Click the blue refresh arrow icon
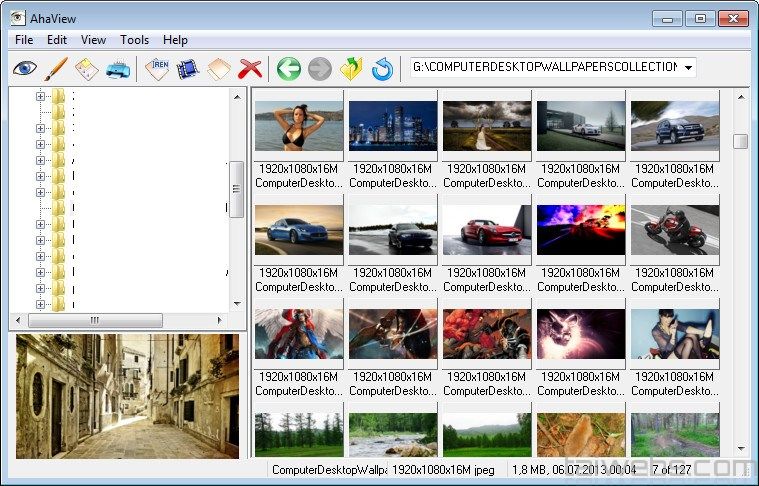This screenshot has height=486, width=759. [382, 69]
